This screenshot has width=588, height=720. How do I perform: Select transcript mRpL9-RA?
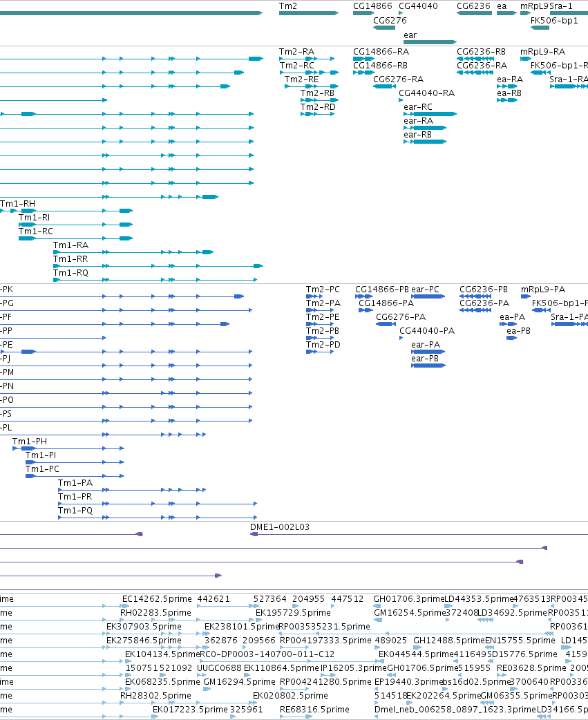click(x=542, y=51)
